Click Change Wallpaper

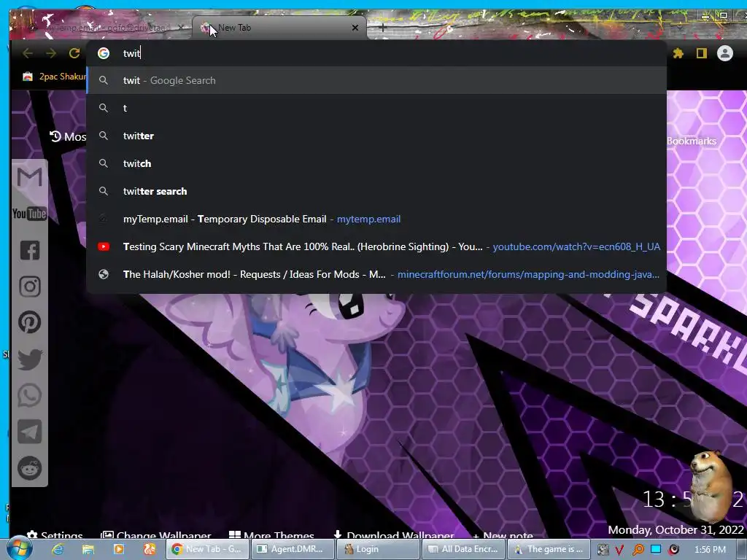156,534
